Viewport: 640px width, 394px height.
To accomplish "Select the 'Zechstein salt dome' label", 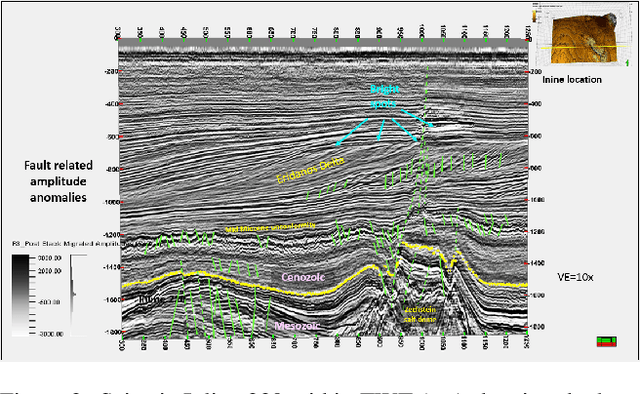I will pyautogui.click(x=420, y=314).
